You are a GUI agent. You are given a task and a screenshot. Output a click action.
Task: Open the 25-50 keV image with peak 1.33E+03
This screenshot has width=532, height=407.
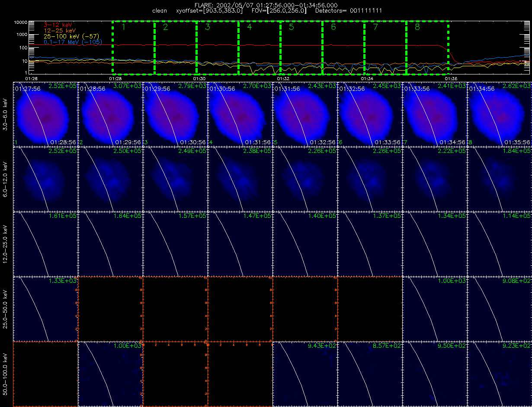click(x=45, y=309)
